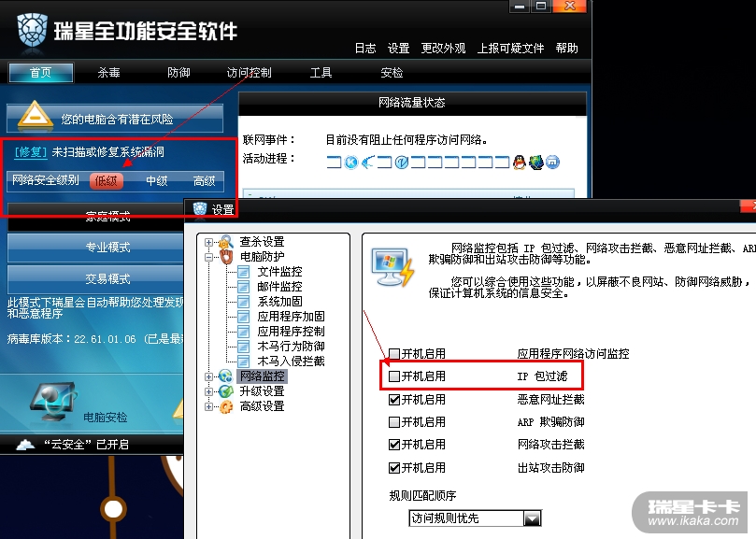This screenshot has height=539, width=756.
Task: Set network security level to 中级
Action: click(x=157, y=181)
